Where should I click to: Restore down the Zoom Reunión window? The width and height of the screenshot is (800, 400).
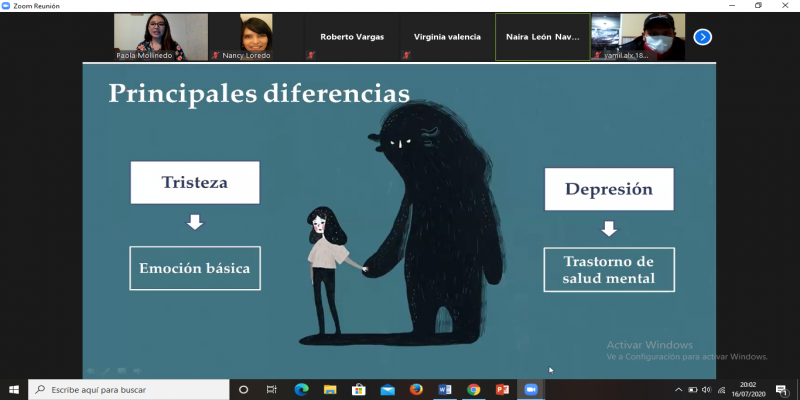tap(759, 6)
